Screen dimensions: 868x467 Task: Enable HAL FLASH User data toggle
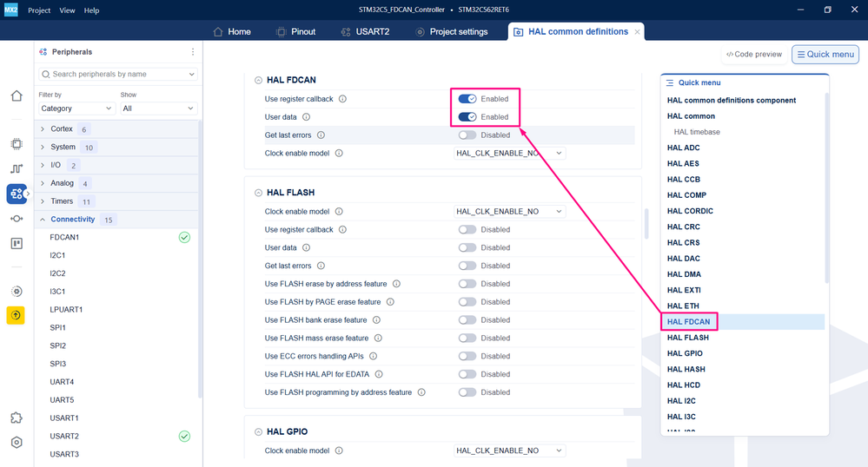467,247
